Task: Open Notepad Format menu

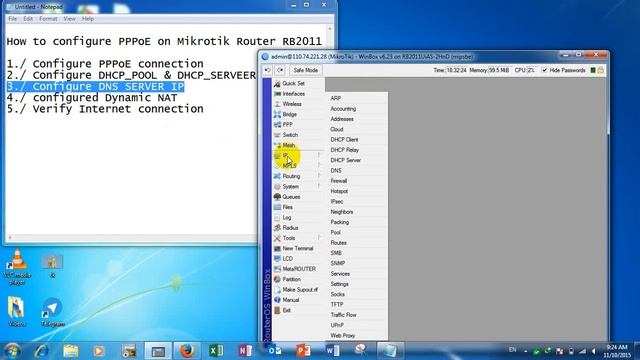Action: (x=48, y=19)
